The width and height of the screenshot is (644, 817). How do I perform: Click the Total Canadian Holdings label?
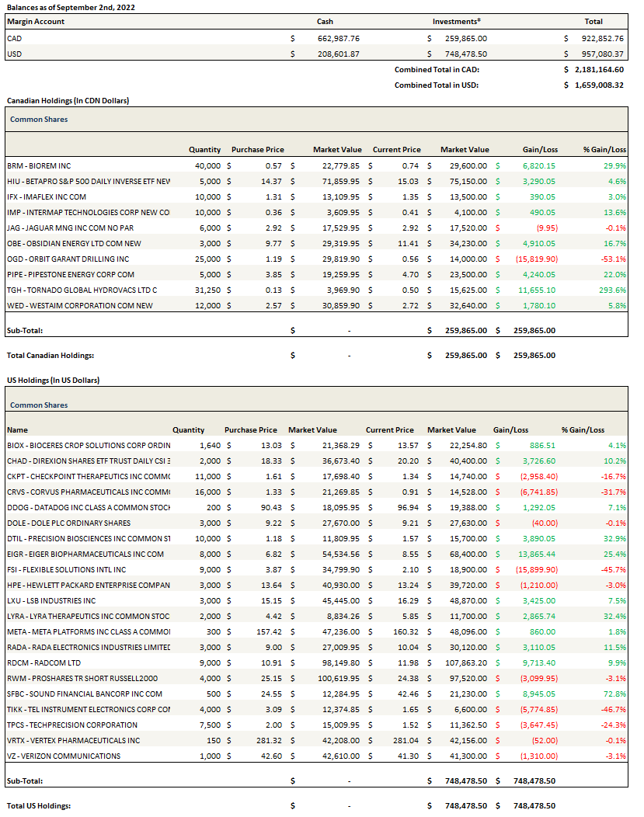[x=50, y=355]
